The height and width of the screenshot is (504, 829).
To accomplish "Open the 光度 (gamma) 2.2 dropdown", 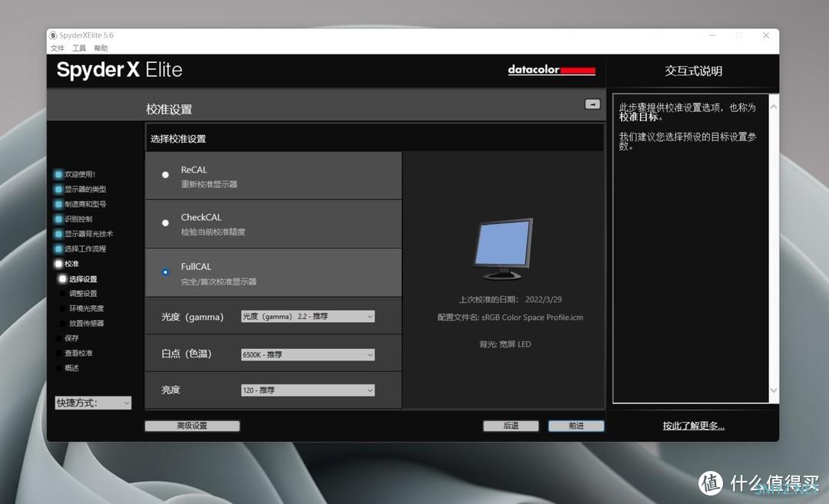I will [x=308, y=317].
